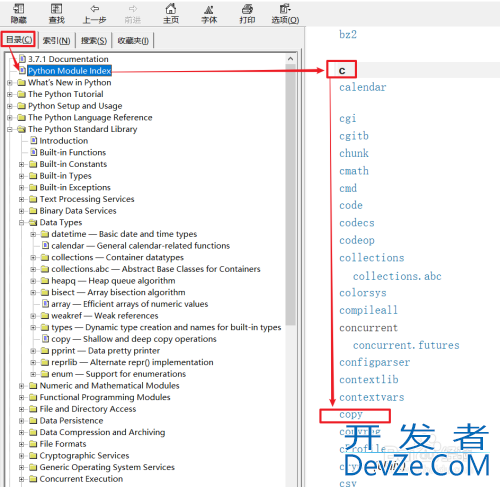The width and height of the screenshot is (500, 487).
Task: Collapse The Python Standard Library node
Action: [x=10, y=129]
